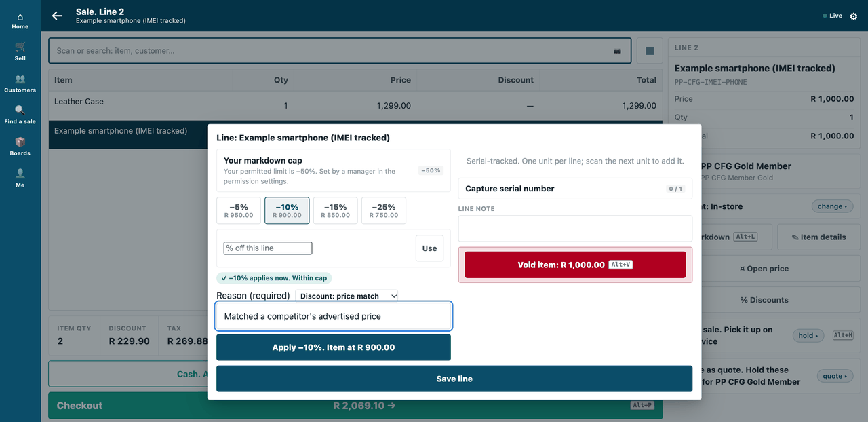Click the green Checkout button
The height and width of the screenshot is (422, 868).
click(355, 406)
